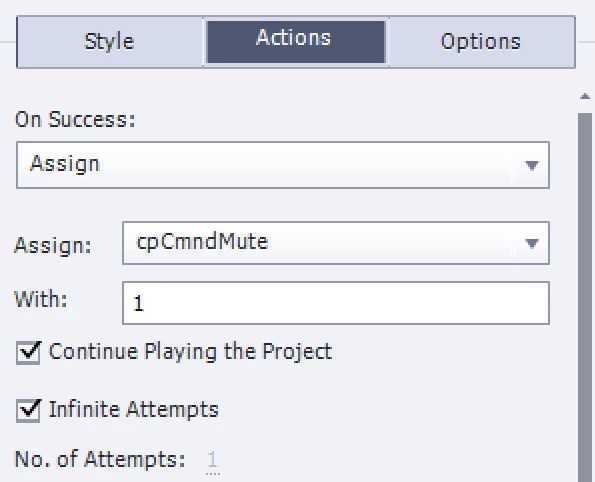This screenshot has height=482, width=595.
Task: Switch to the Style tab
Action: tap(110, 42)
